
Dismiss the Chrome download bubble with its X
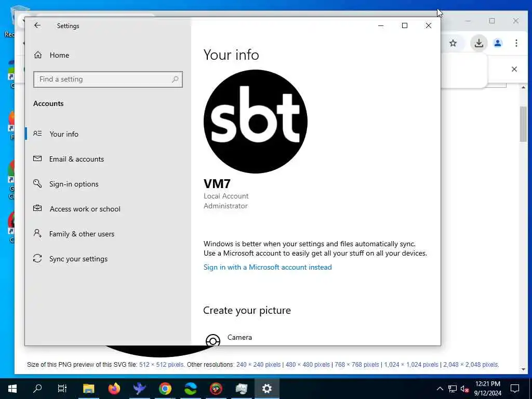(x=514, y=69)
